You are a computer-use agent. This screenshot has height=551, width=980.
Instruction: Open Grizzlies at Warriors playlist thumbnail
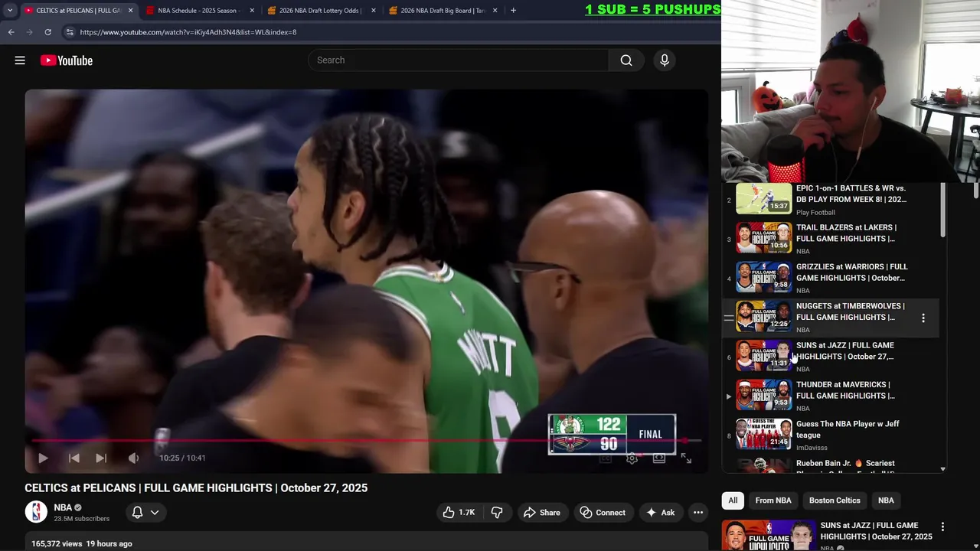pos(763,277)
